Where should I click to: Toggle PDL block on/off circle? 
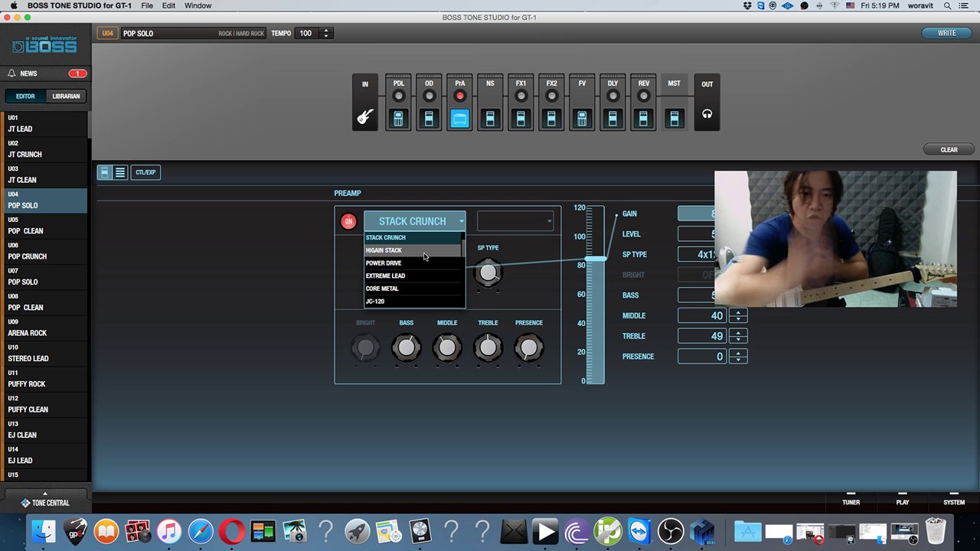(398, 96)
